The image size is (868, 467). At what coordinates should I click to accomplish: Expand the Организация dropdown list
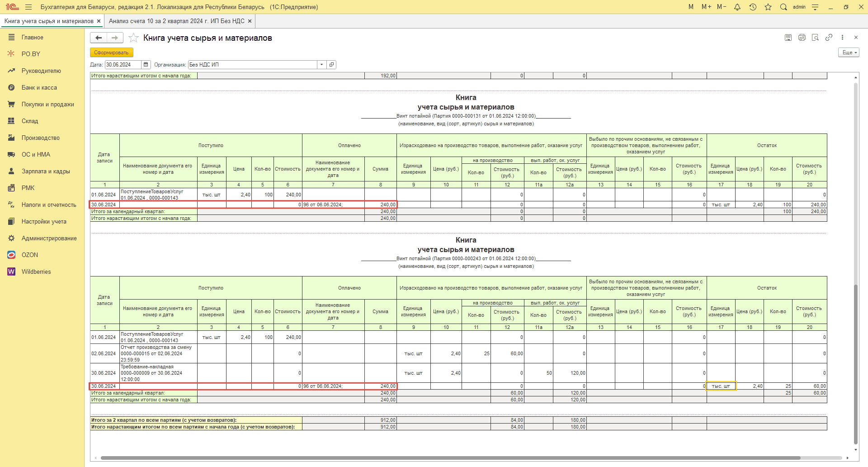321,65
